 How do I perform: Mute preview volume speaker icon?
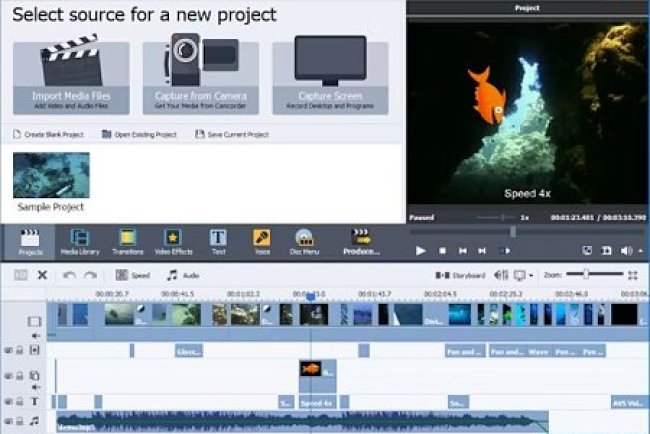point(626,250)
